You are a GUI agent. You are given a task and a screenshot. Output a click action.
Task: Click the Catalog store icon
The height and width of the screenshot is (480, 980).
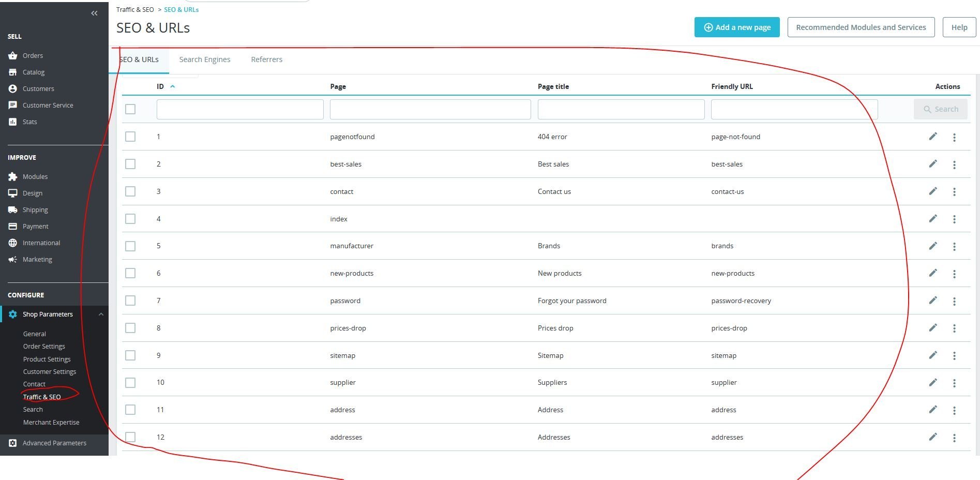pos(13,72)
